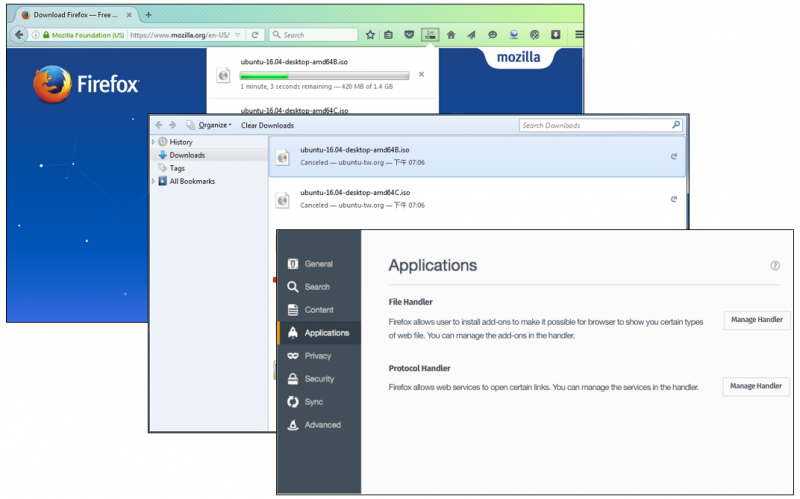This screenshot has width=800, height=499.
Task: Click Clear Downloads in the Library toolbar
Action: point(267,125)
